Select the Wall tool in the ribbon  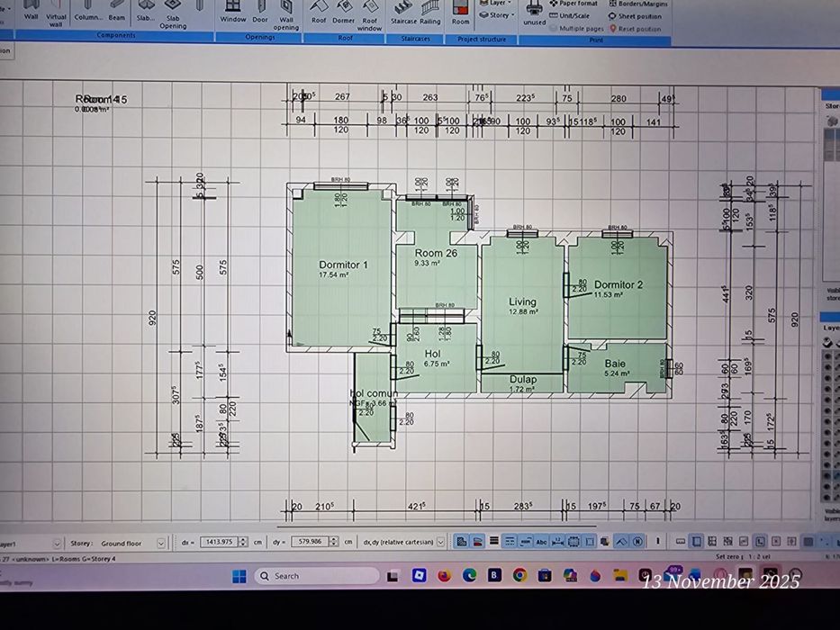(32, 10)
